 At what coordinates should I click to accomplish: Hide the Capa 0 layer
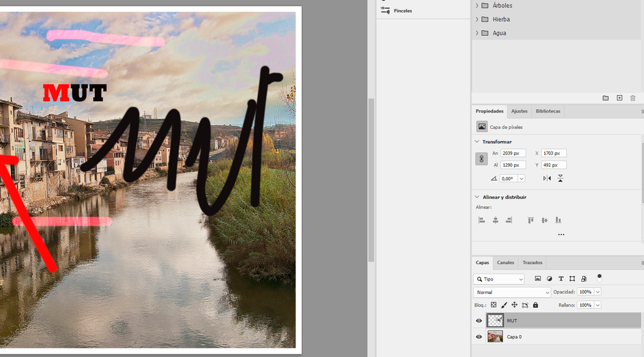(479, 337)
